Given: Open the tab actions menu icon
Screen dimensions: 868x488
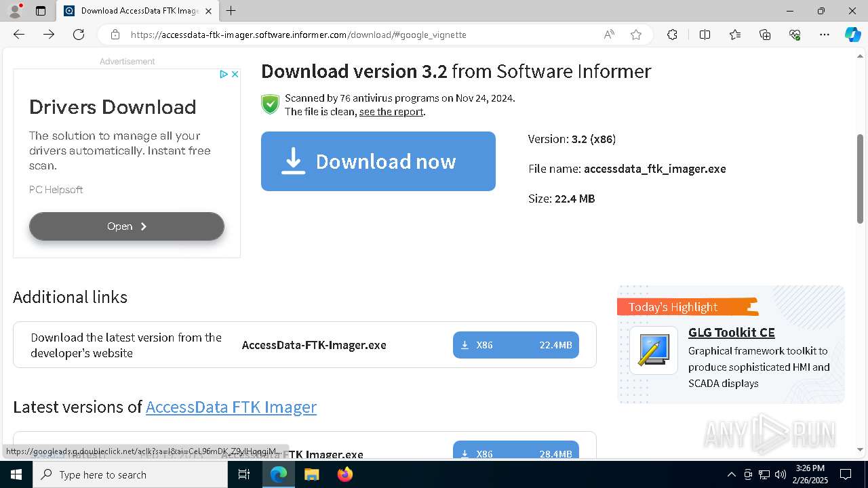Looking at the screenshot, I should 41,11.
